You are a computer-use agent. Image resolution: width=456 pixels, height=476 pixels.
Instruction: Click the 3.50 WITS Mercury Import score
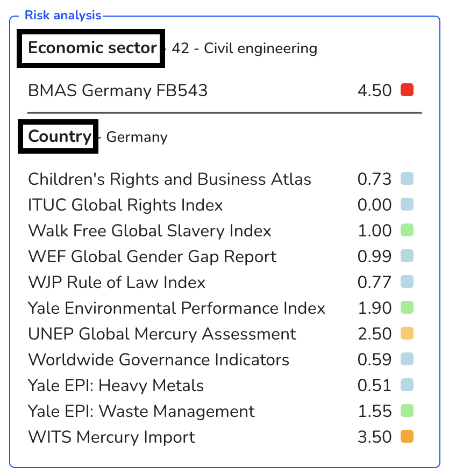375,437
